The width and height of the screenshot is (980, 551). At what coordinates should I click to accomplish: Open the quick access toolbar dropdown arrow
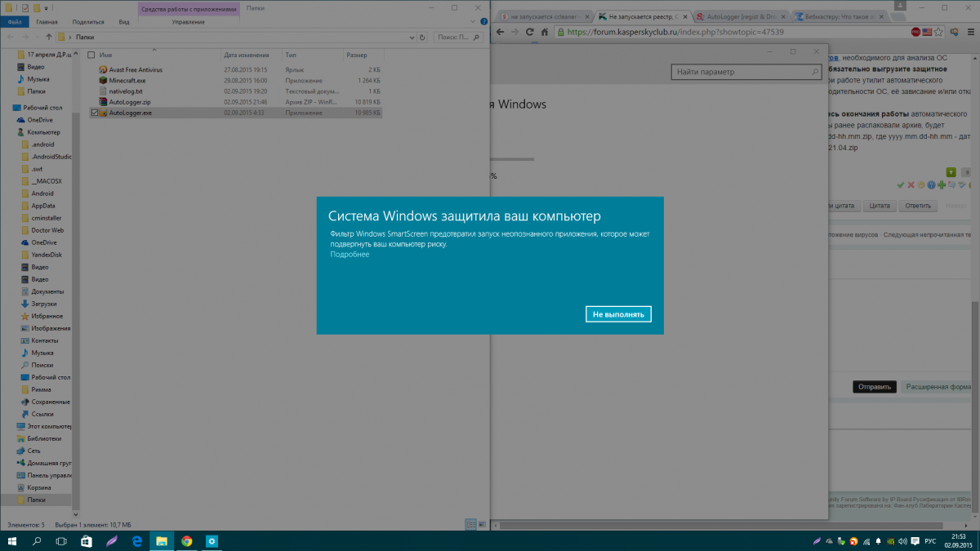[47, 7]
